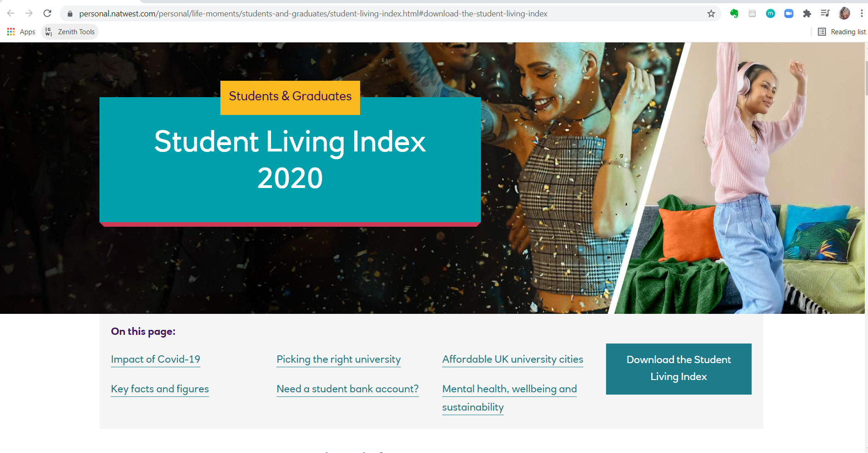Click the padlock site info icon
The width and height of the screenshot is (868, 453).
pos(70,14)
